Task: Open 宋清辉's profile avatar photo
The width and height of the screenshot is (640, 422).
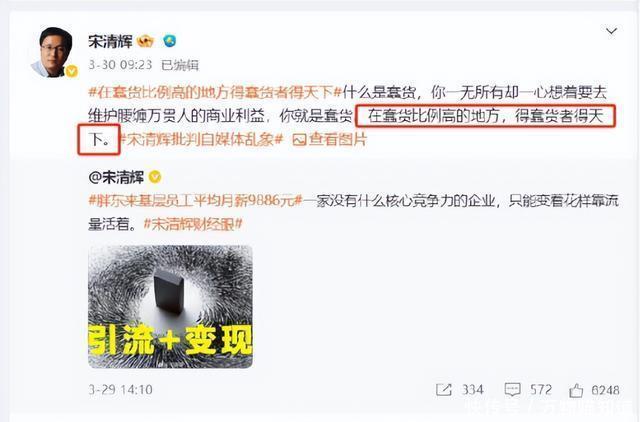Action: click(x=55, y=52)
